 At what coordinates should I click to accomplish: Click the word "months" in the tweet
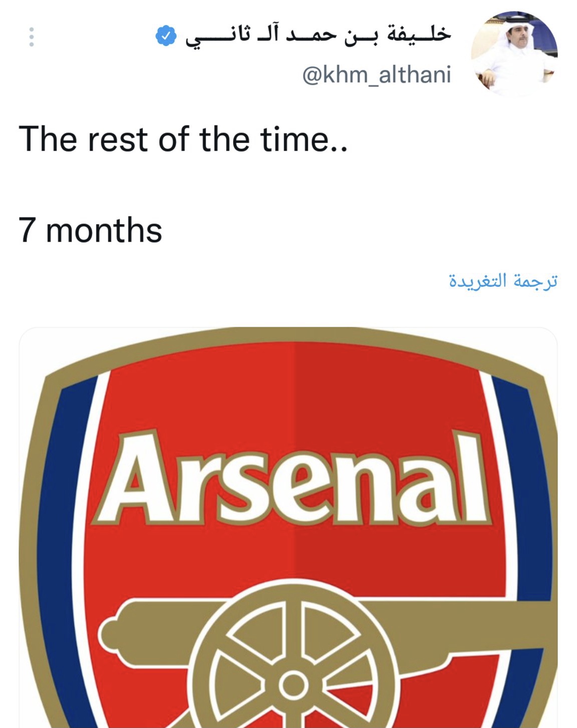[104, 230]
